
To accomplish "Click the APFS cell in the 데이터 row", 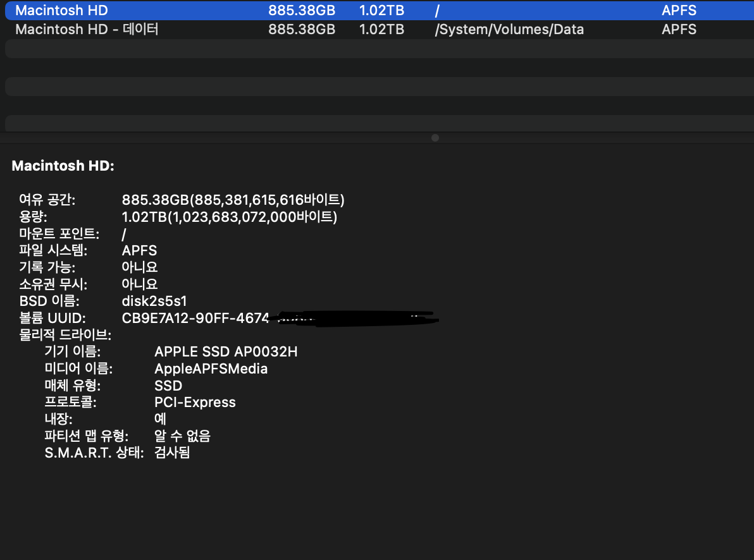I will (679, 29).
